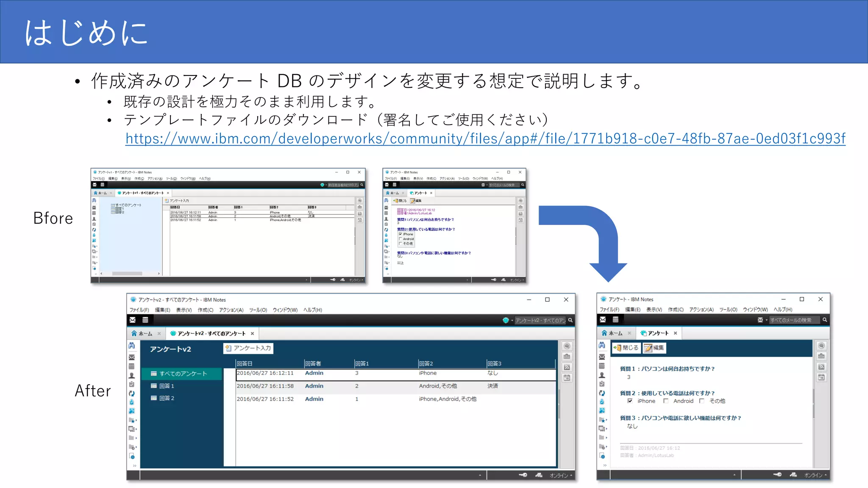The height and width of the screenshot is (488, 868).
Task: Click binoculars sidebar icon in After アンケート form window
Action: coord(602,345)
